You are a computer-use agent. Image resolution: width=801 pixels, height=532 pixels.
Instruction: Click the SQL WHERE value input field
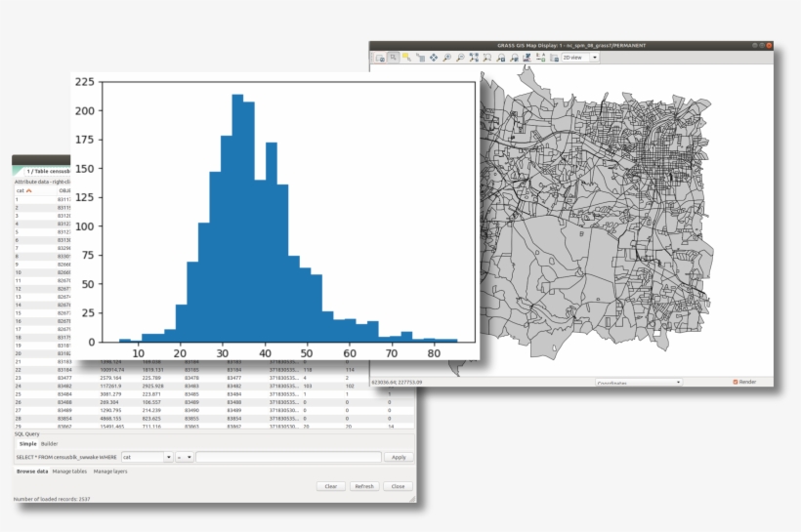[288, 457]
